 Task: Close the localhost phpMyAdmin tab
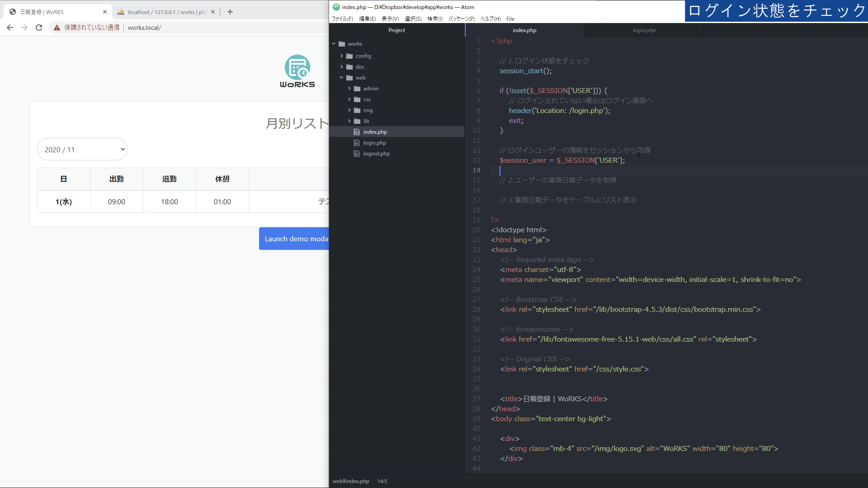coord(213,12)
